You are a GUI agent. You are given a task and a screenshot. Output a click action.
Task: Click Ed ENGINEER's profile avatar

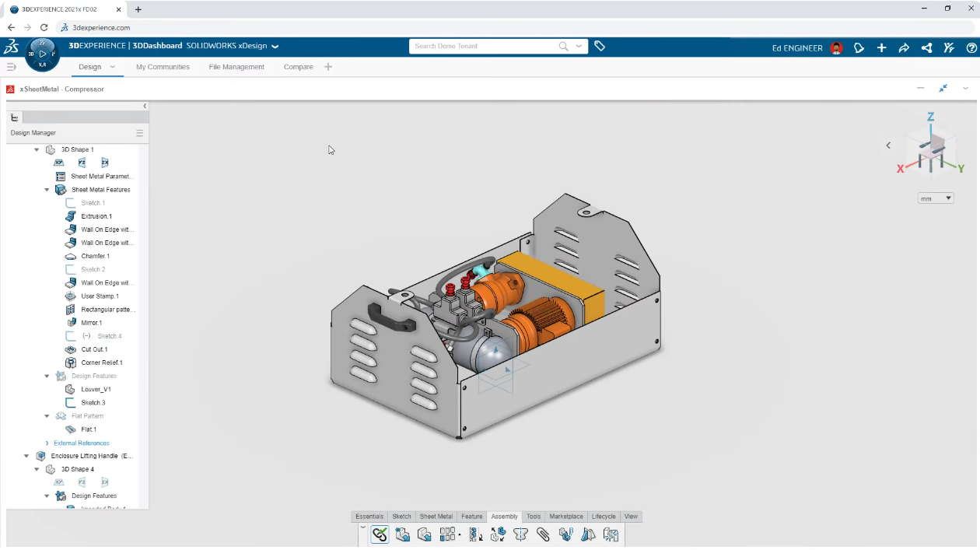836,47
